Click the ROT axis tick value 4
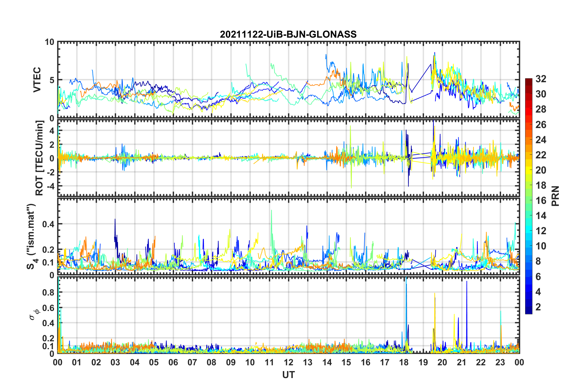The image size is (577, 392). coord(52,130)
